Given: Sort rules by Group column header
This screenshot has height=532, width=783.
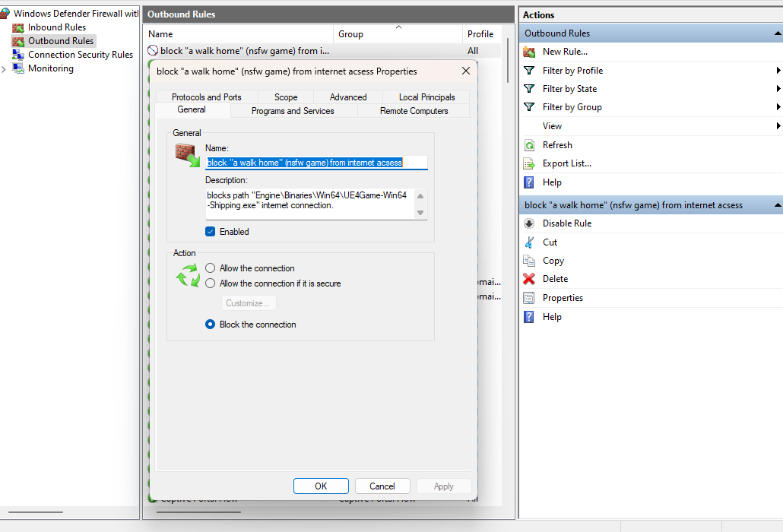Looking at the screenshot, I should tap(398, 34).
